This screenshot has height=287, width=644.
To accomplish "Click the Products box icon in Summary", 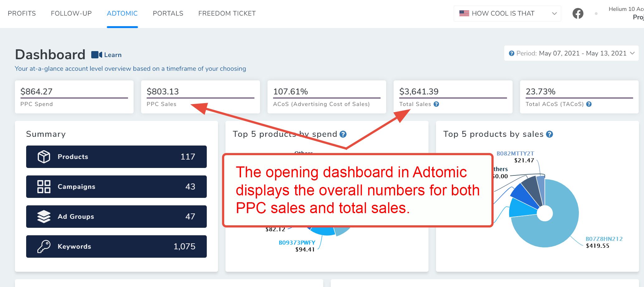I will click(45, 157).
